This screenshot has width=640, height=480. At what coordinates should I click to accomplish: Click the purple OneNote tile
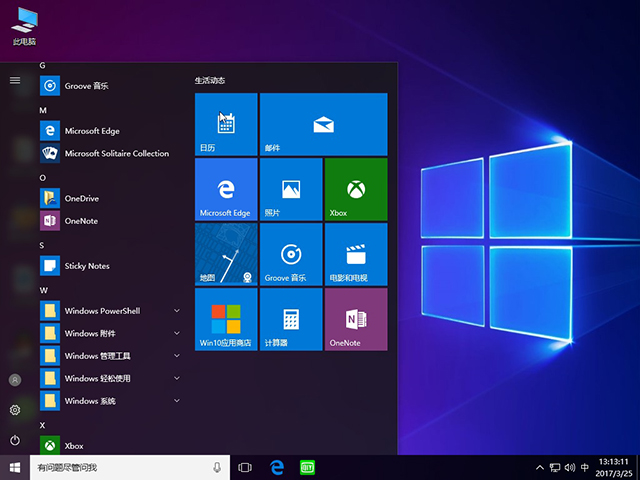355,319
